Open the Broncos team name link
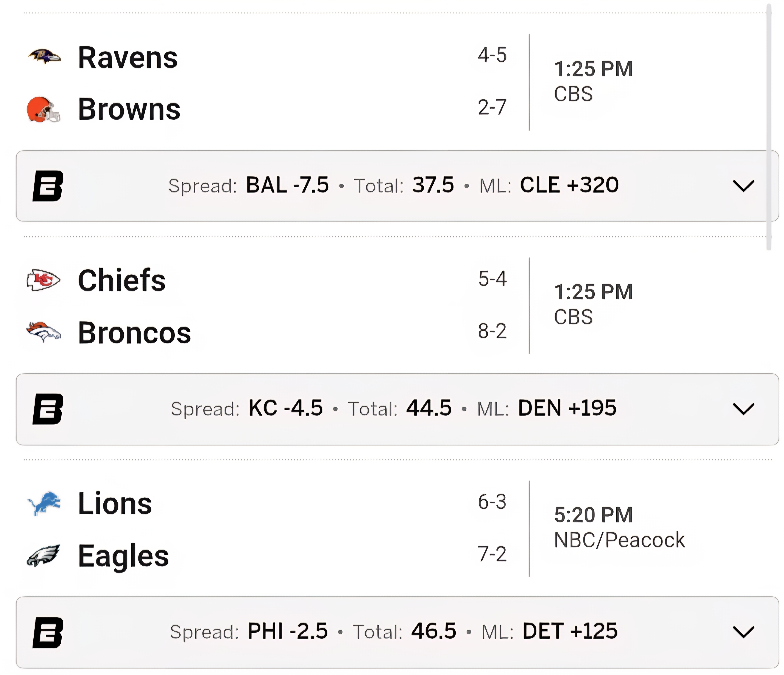The image size is (784, 675). [134, 333]
